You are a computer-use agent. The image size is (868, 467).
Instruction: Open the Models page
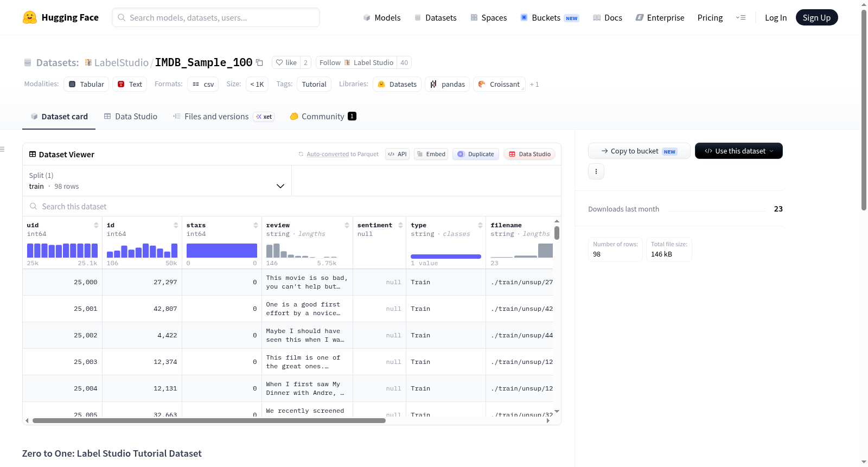382,17
